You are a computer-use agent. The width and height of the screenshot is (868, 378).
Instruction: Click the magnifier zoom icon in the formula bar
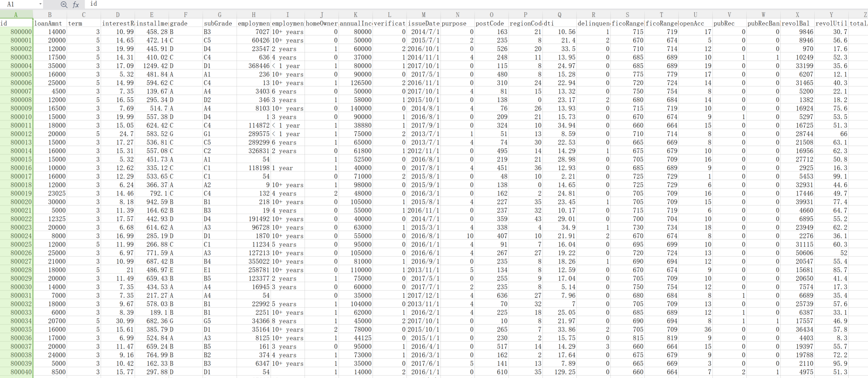64,4
